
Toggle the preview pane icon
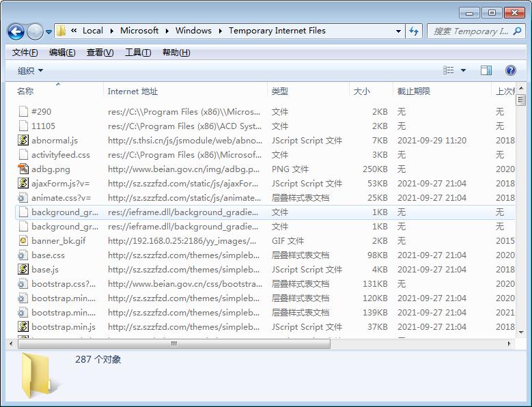coord(486,70)
